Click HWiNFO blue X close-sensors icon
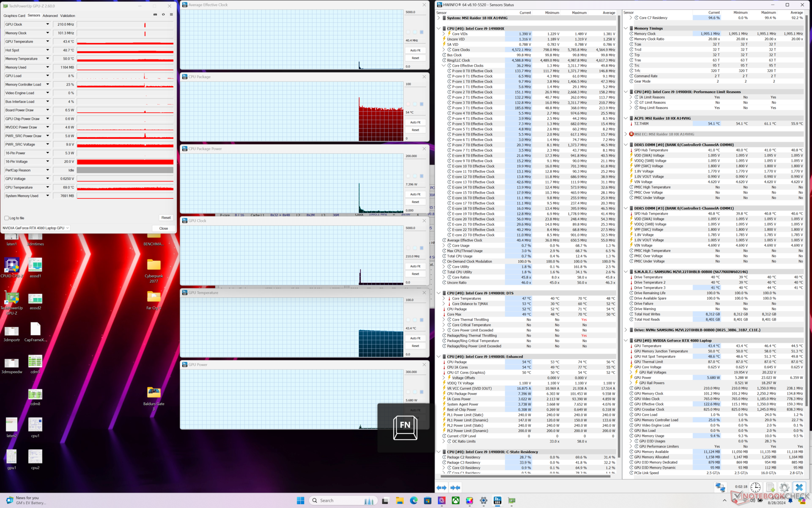Image resolution: width=812 pixels, height=508 pixels. tap(799, 487)
